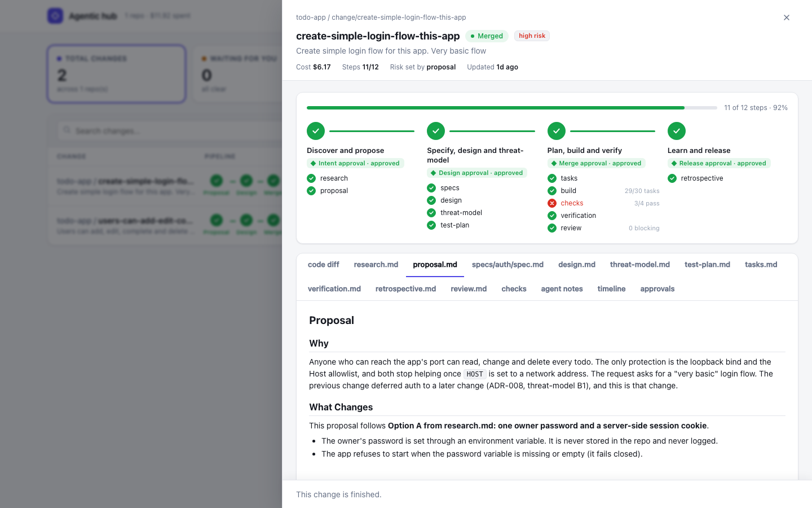The height and width of the screenshot is (508, 812).
Task: Open the tasks.md tab
Action: point(761,265)
